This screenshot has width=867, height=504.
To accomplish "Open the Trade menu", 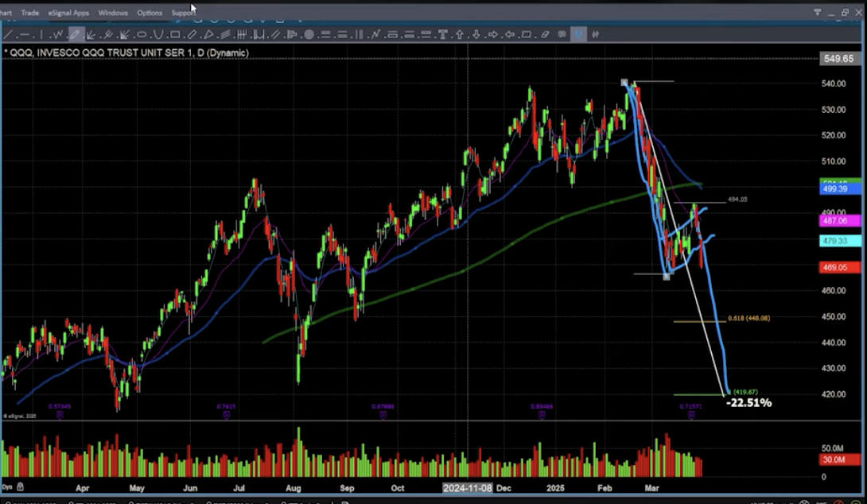I will pyautogui.click(x=30, y=13).
